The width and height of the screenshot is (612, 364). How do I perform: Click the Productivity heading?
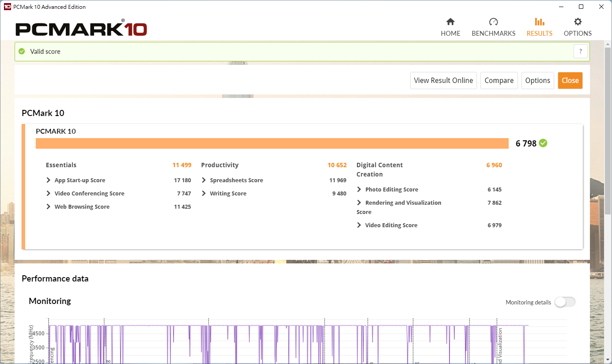tap(219, 165)
